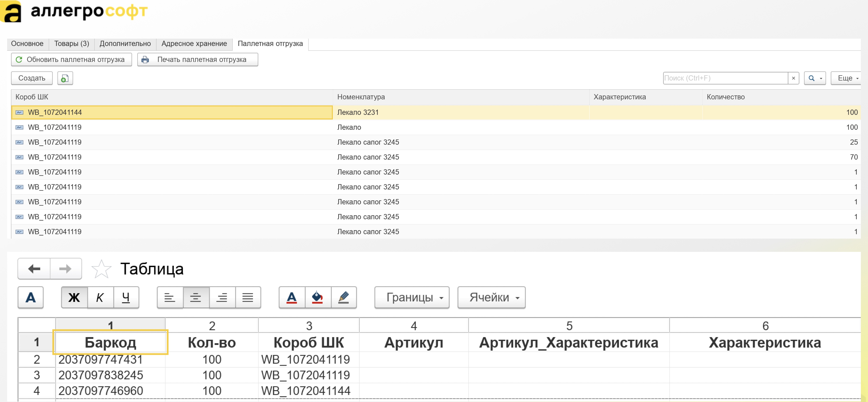
Task: Select the row with quantity 25
Action: pos(436,142)
